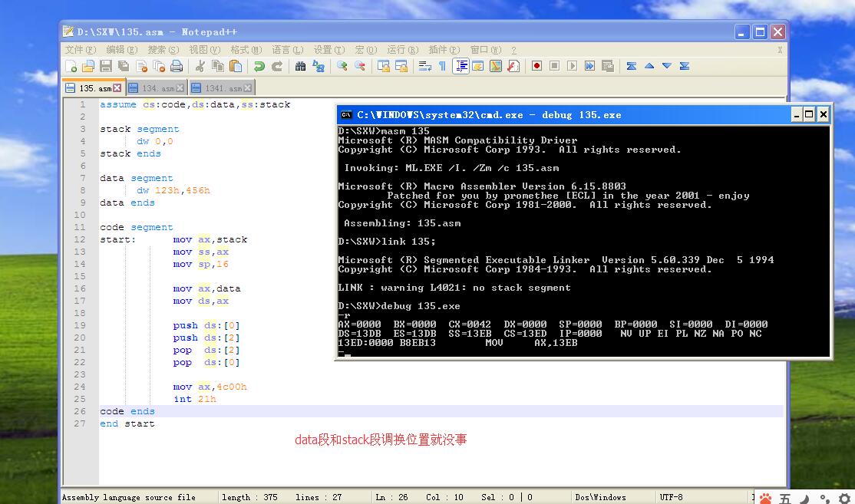
Task: Click Dos\Windows in status bar
Action: (600, 497)
